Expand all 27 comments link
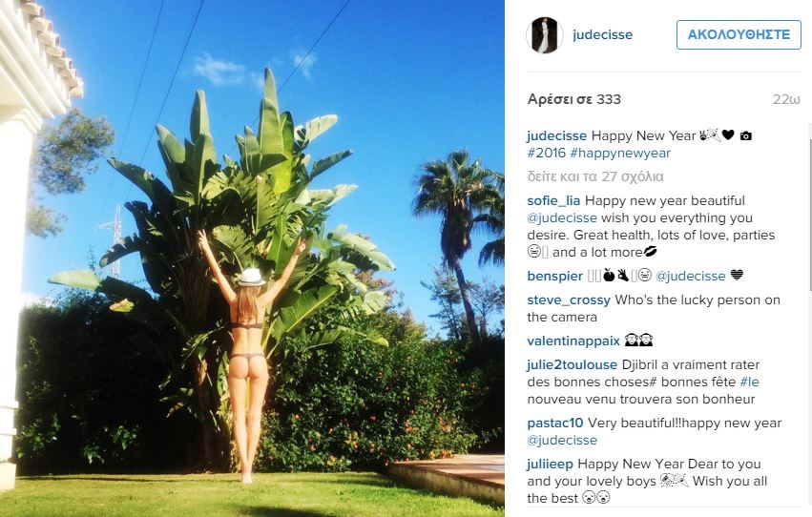 (x=595, y=177)
